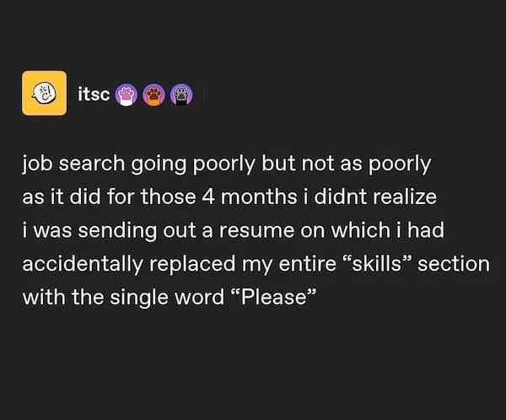Click the orange cat paw badge

pyautogui.click(x=153, y=94)
